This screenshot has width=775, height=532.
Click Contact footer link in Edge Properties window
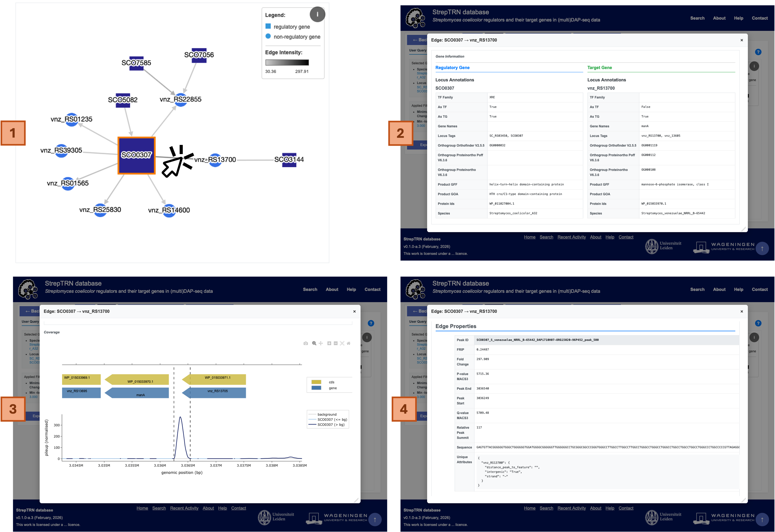626,508
